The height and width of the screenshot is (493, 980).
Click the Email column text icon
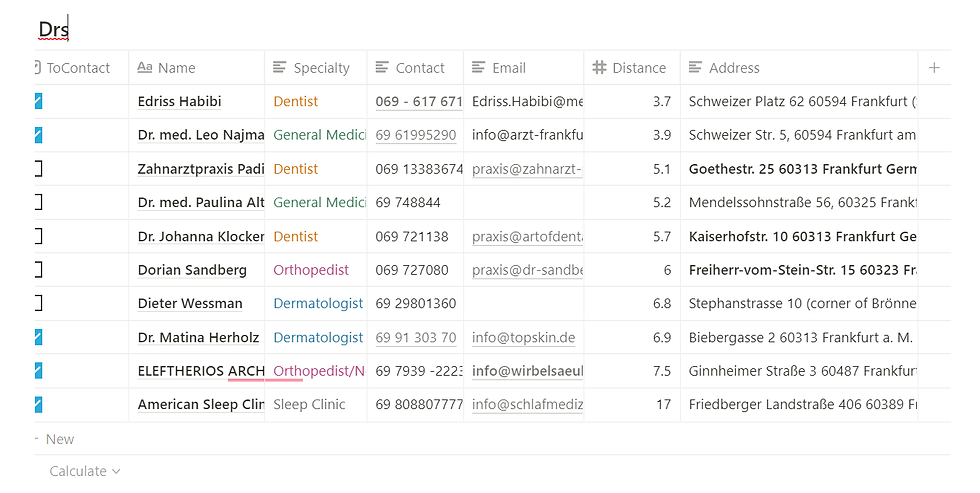(479, 67)
